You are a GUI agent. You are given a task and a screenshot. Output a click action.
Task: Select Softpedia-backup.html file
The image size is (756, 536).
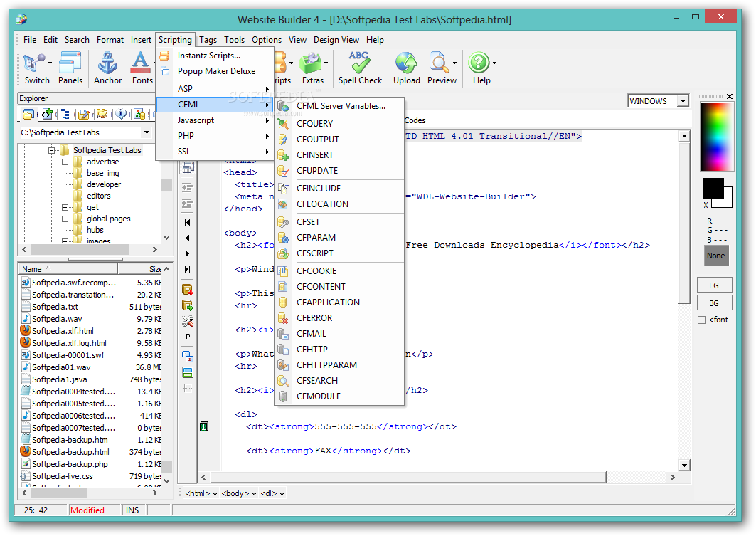70,452
